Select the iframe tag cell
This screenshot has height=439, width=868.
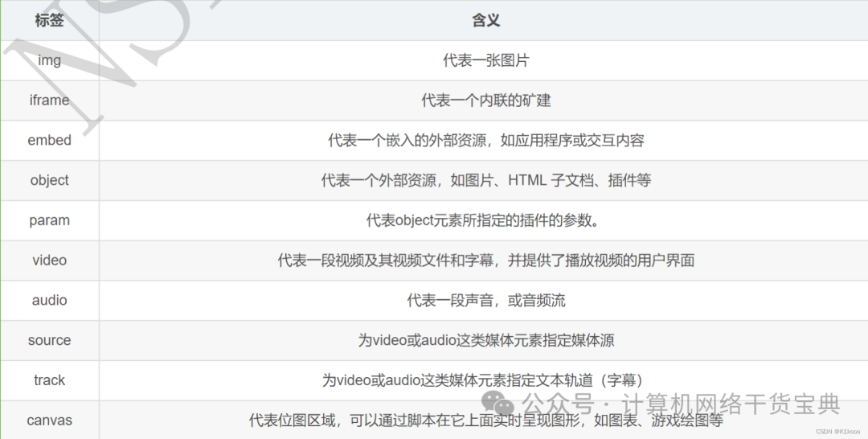click(x=49, y=101)
